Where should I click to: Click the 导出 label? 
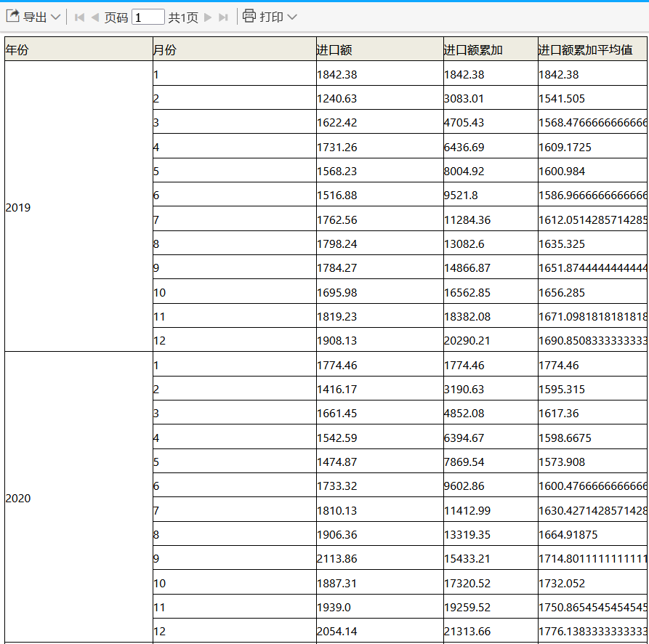click(x=35, y=17)
